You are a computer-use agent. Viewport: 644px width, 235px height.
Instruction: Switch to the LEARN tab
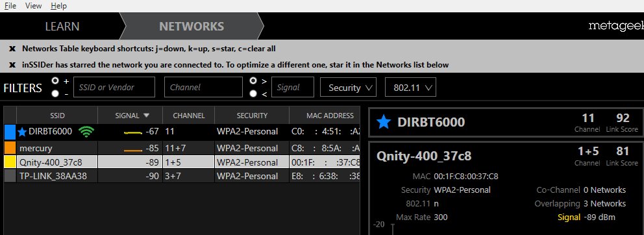click(x=62, y=27)
